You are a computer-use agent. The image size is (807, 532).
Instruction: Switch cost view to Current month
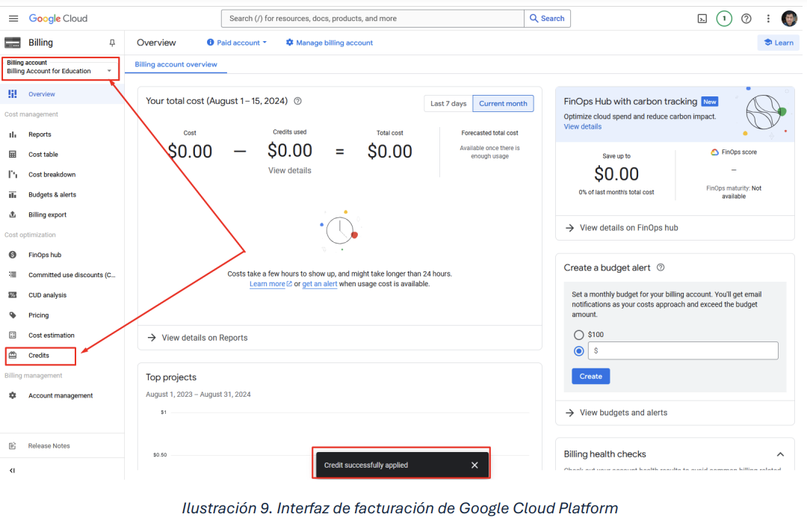[x=503, y=103]
